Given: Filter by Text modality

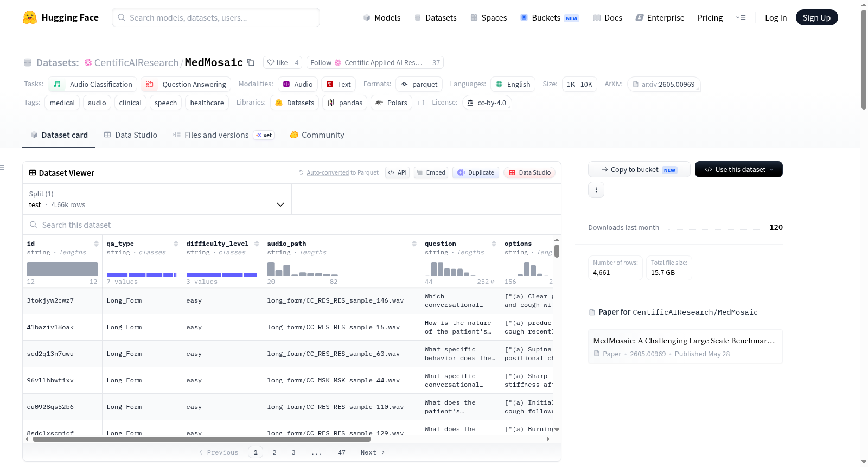Looking at the screenshot, I should (339, 84).
